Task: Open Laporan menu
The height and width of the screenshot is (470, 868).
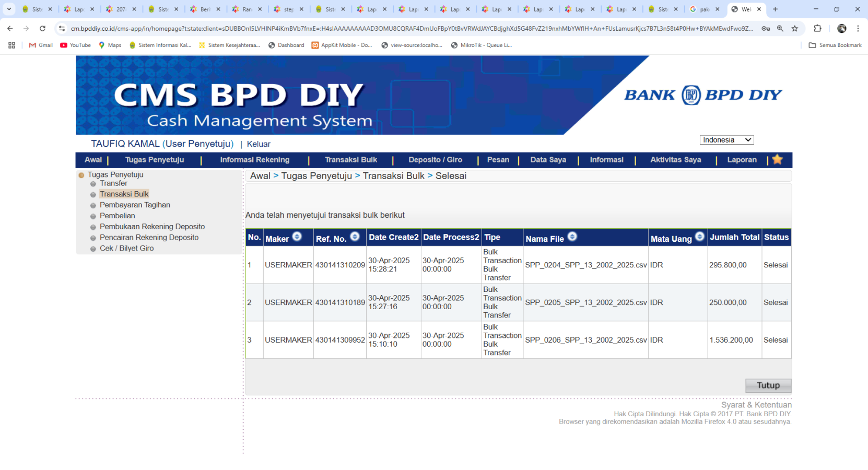Action: tap(742, 160)
